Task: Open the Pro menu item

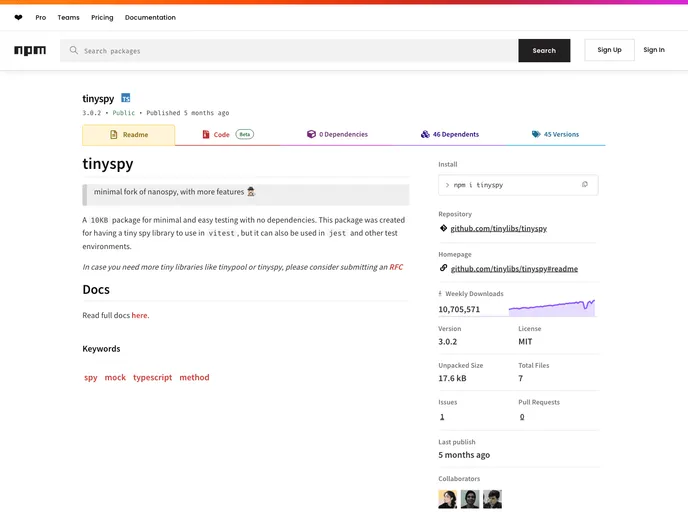Action: point(41,18)
